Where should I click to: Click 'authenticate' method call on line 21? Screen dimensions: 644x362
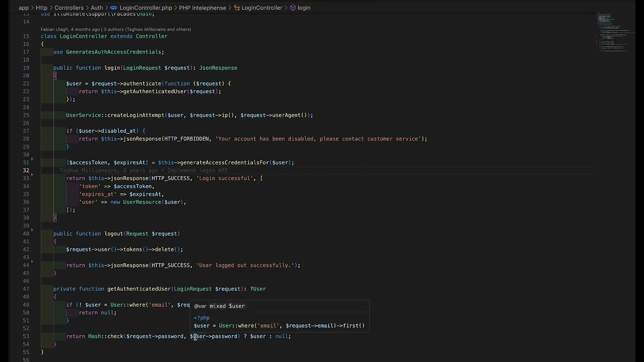(142, 83)
